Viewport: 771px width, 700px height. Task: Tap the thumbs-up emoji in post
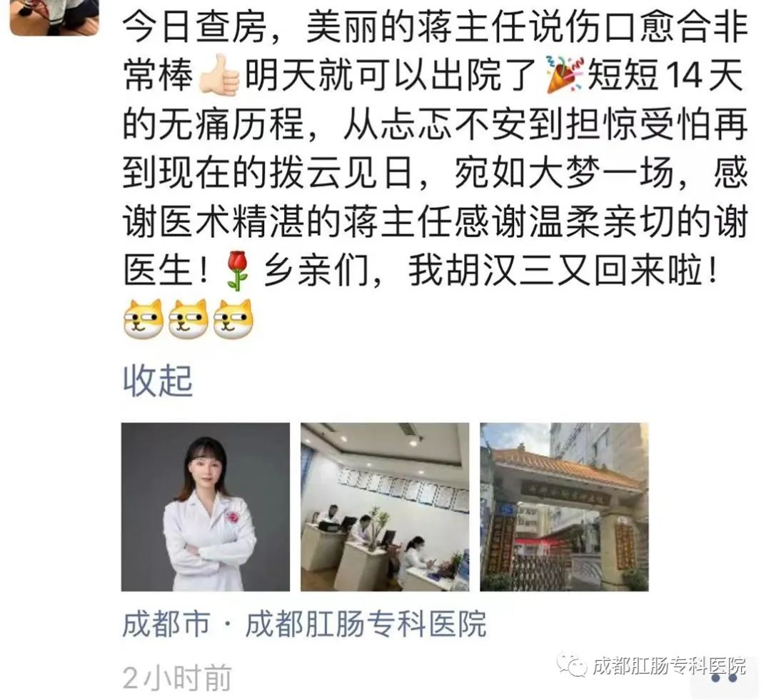(x=219, y=75)
